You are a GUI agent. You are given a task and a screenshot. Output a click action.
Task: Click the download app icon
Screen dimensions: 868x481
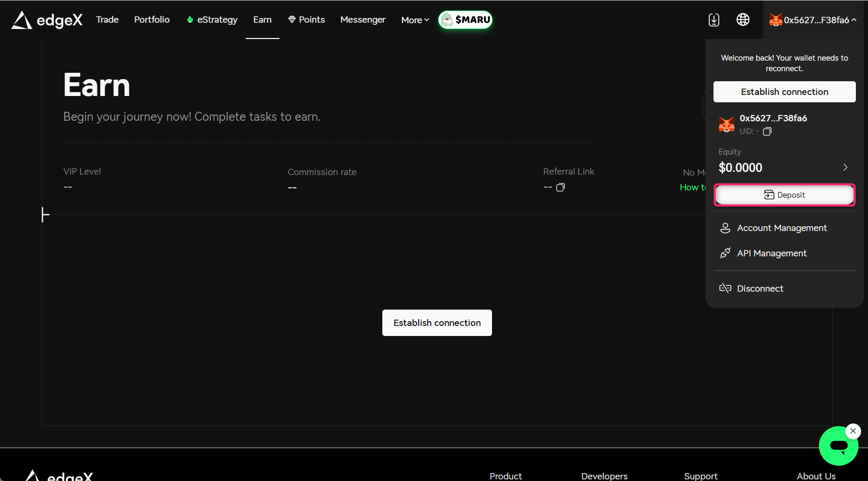tap(713, 20)
